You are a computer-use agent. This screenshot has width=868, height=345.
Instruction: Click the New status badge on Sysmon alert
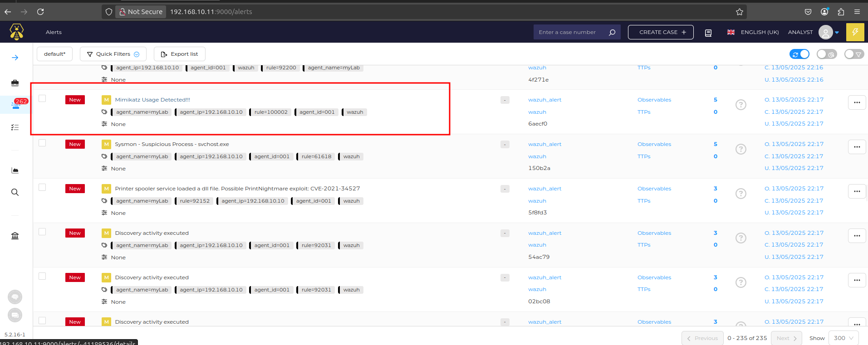pos(75,144)
